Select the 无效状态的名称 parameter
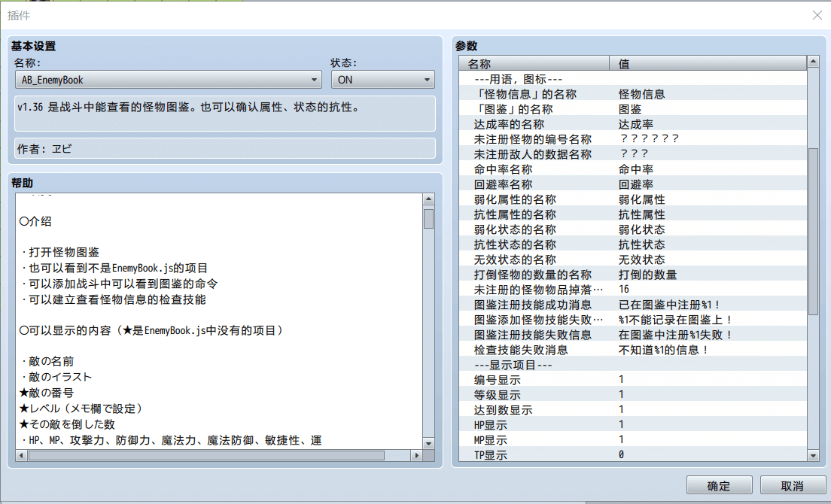The image size is (831, 504). [633, 260]
